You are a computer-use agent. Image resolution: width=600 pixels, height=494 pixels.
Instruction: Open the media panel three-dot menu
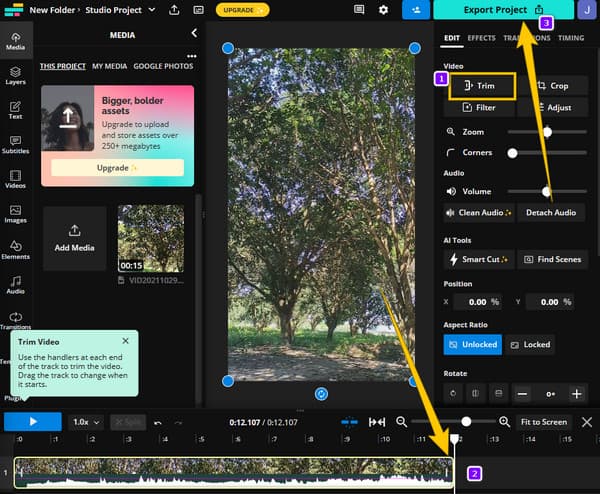coord(192,56)
